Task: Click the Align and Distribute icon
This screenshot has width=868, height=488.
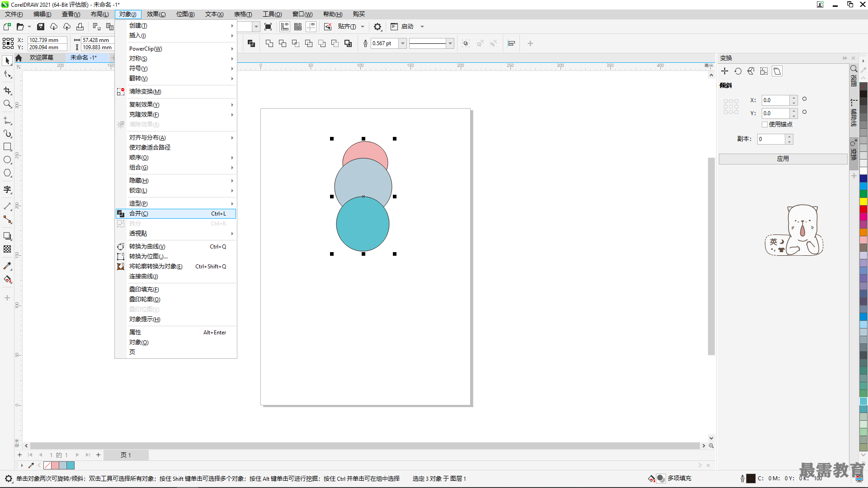Action: click(x=511, y=43)
